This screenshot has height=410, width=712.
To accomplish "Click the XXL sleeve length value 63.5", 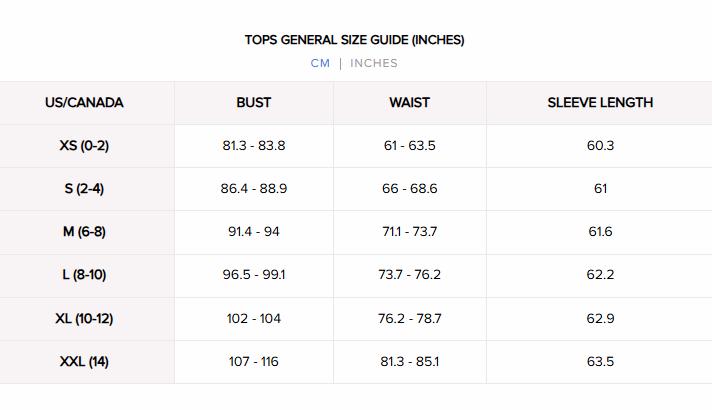I will (x=600, y=361).
